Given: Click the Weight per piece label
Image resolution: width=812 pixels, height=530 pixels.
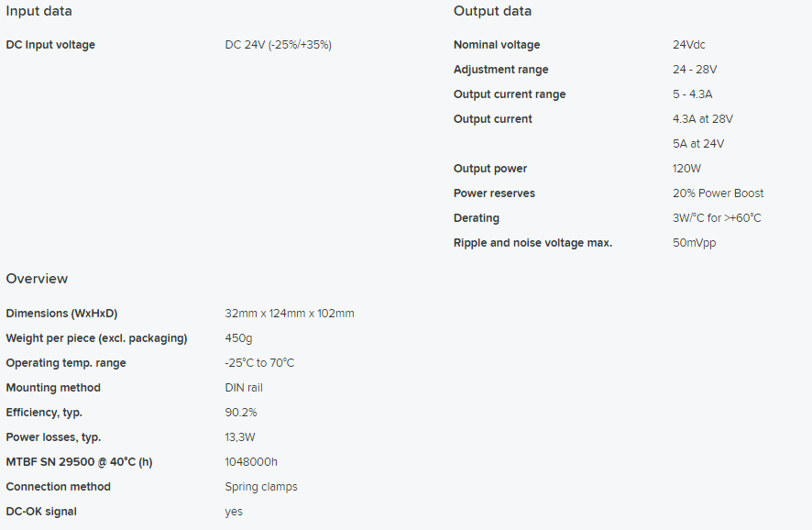Looking at the screenshot, I should (96, 338).
